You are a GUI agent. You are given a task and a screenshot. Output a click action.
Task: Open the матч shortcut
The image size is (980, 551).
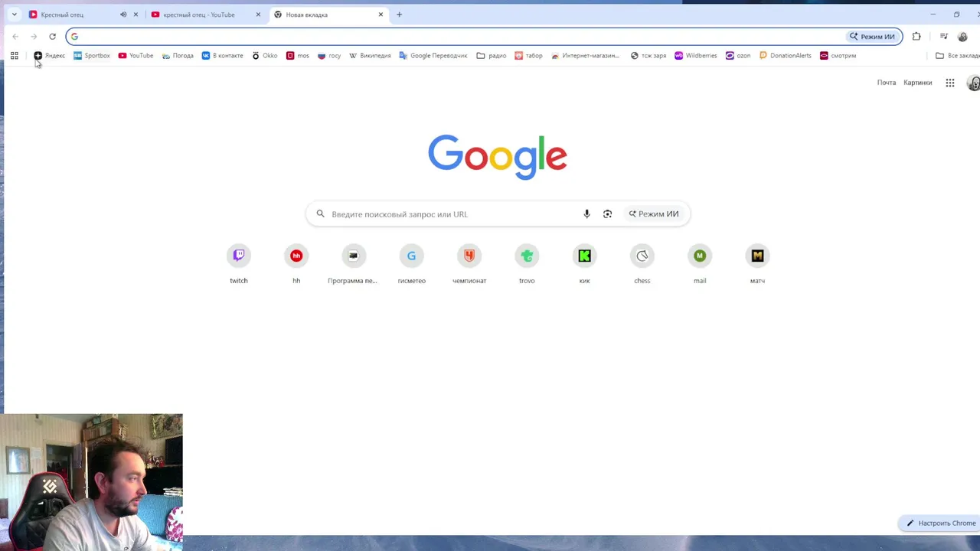point(757,263)
